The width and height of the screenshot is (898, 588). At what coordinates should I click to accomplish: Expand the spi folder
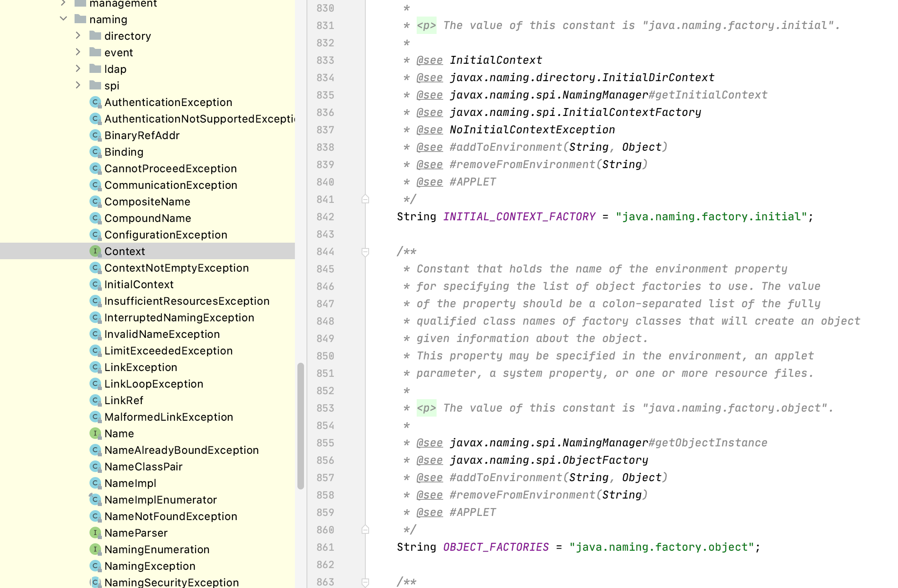[x=78, y=85]
